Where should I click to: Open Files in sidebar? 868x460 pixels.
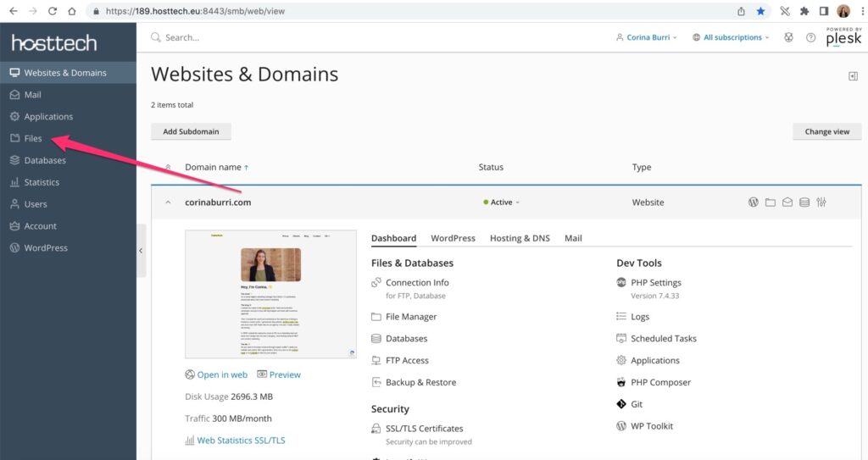(68, 138)
